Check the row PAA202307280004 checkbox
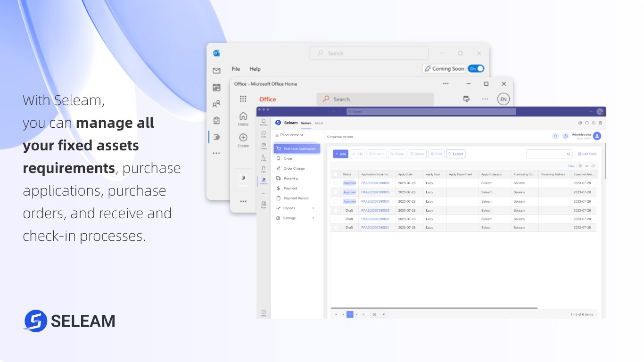The image size is (644, 362). [x=335, y=201]
